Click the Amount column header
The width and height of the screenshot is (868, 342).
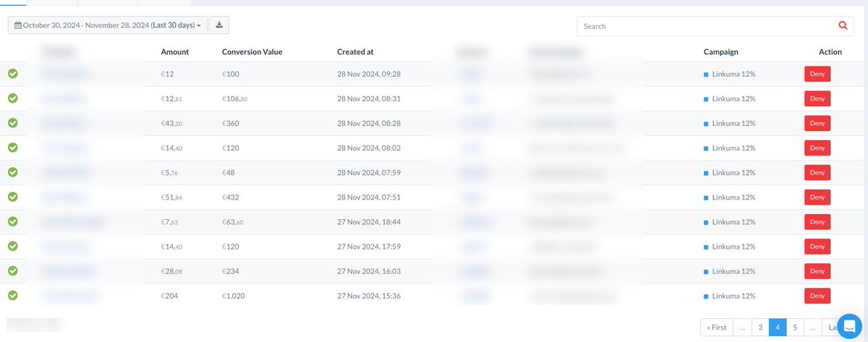click(x=175, y=52)
